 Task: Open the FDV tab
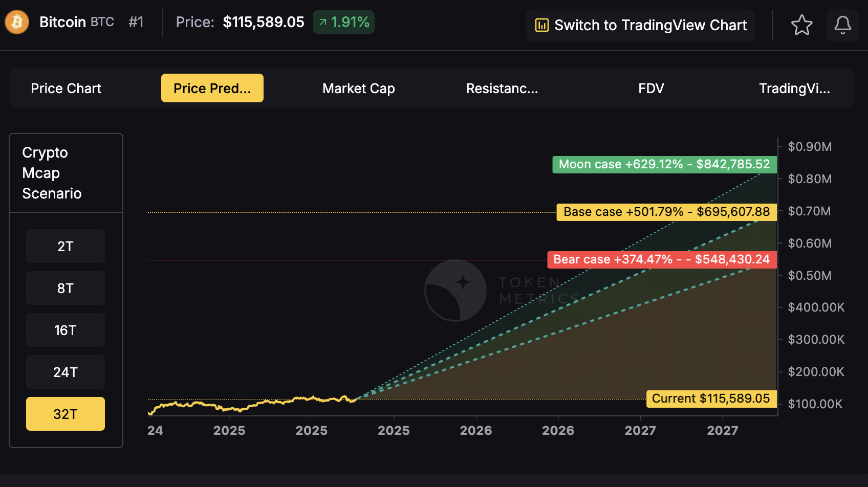click(x=651, y=88)
